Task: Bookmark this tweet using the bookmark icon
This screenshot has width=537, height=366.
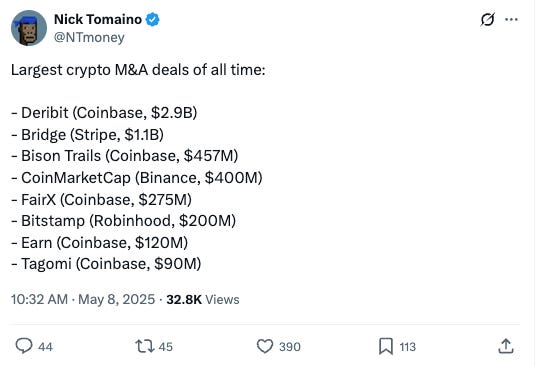Action: 386,346
